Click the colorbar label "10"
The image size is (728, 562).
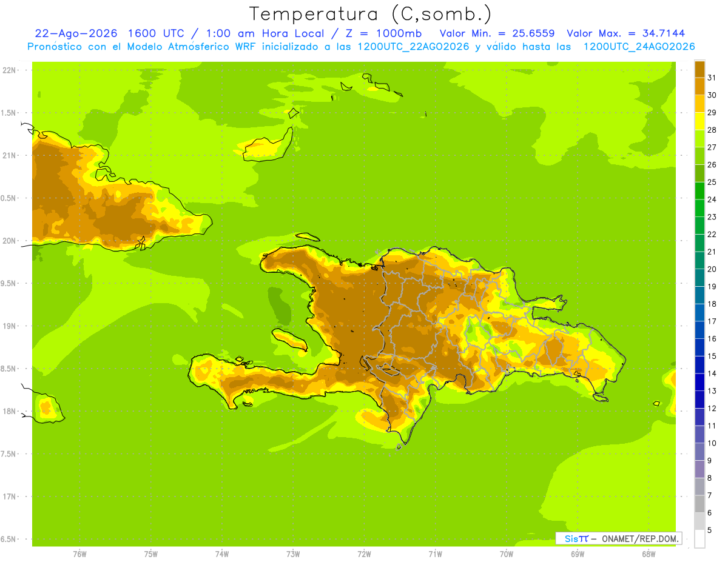712,443
